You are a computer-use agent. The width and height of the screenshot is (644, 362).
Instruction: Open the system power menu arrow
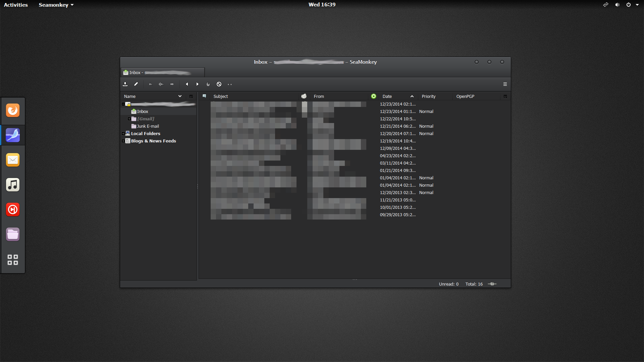tap(637, 5)
